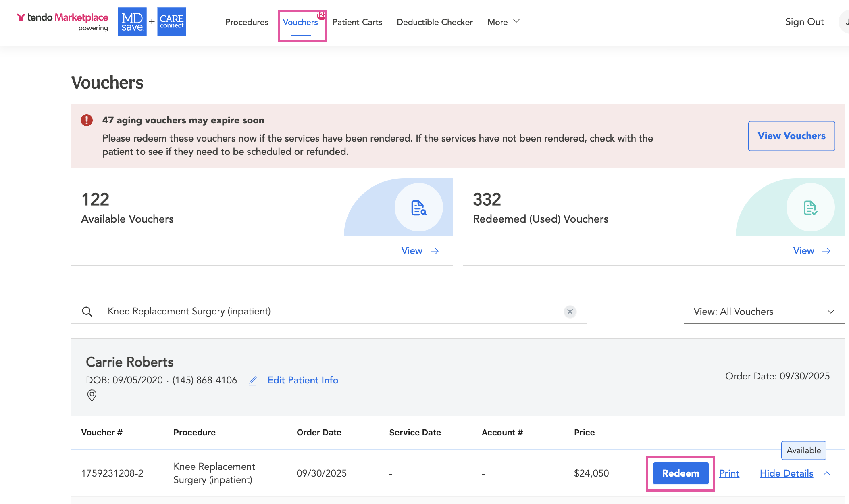Click the pencil edit icon beside phone number
The image size is (849, 504).
[x=253, y=381]
